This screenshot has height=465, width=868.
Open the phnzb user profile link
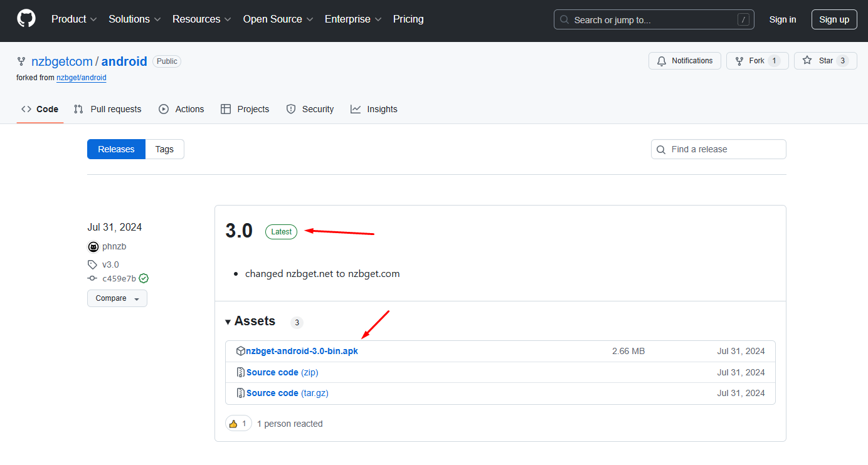point(114,247)
